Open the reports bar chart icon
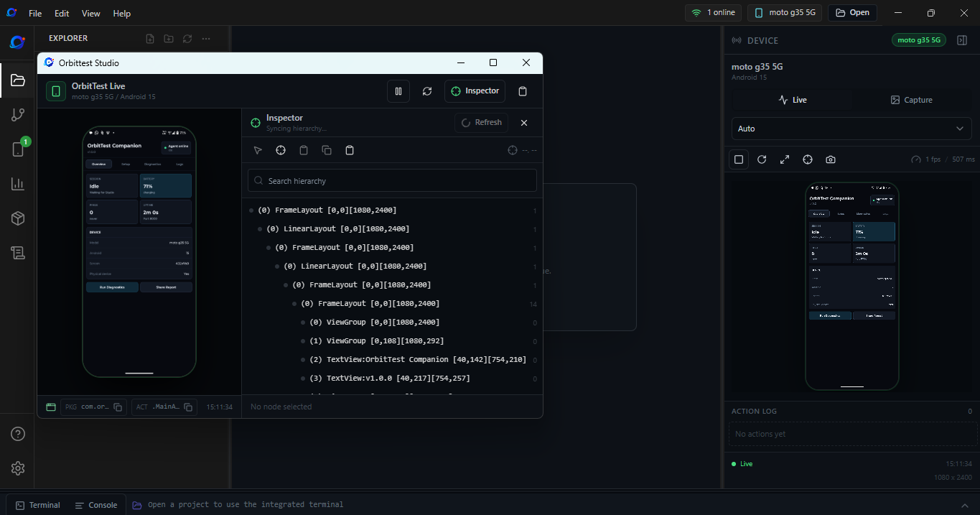 point(18,184)
